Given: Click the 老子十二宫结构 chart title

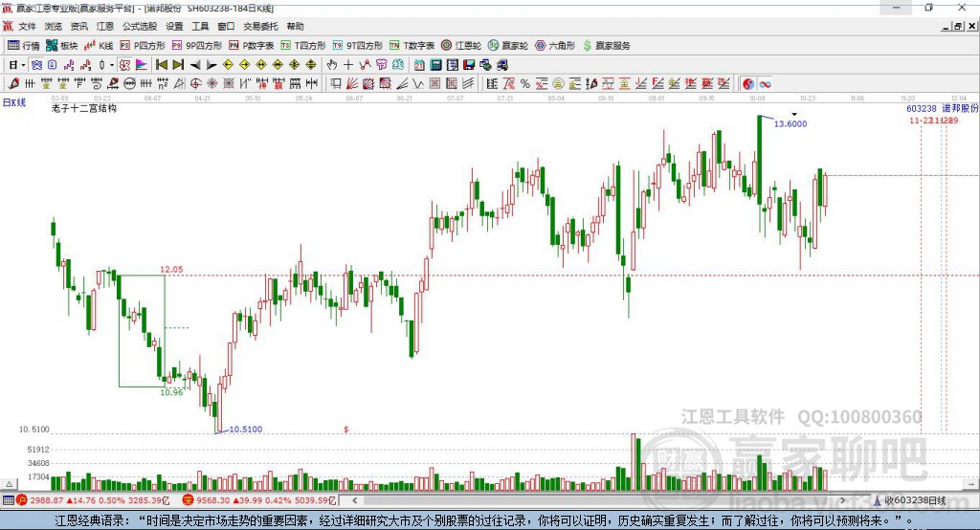Looking at the screenshot, I should [84, 108].
